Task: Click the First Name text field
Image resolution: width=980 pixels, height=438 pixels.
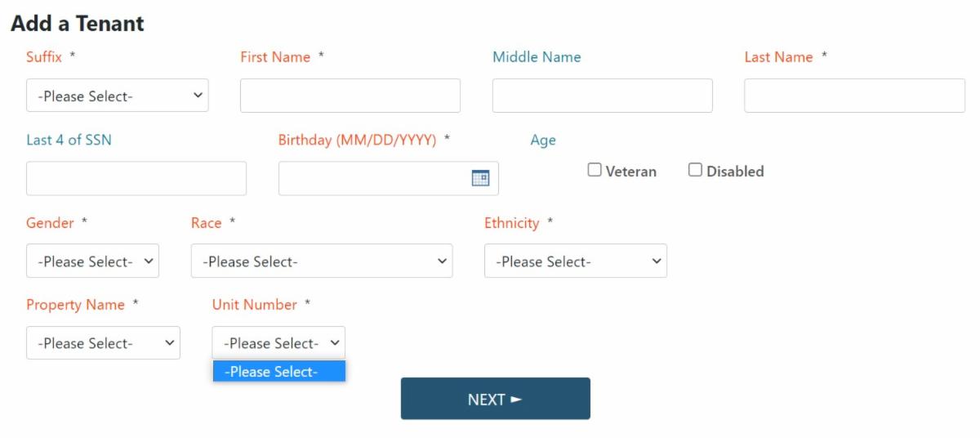Action: (x=350, y=96)
